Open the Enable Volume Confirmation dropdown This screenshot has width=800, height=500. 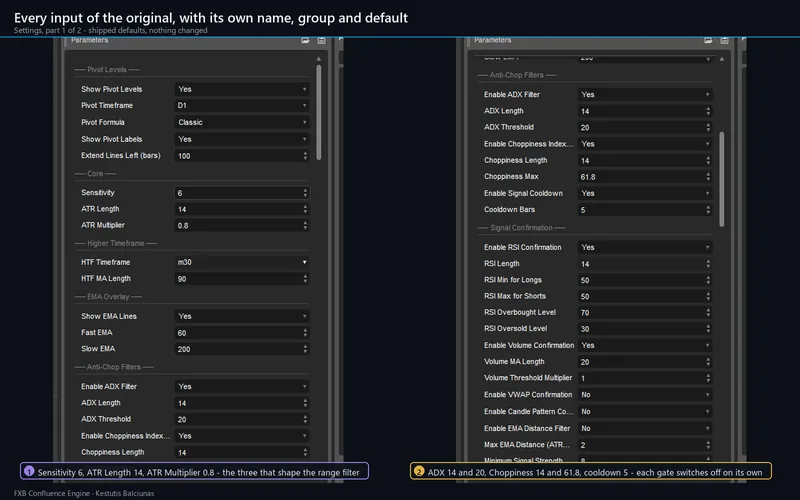click(645, 345)
